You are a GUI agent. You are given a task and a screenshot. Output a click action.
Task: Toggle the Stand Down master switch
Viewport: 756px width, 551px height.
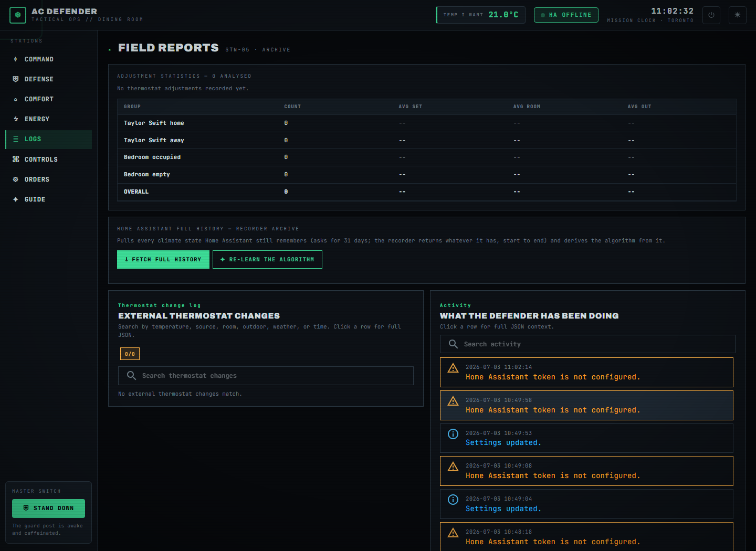pos(48,508)
